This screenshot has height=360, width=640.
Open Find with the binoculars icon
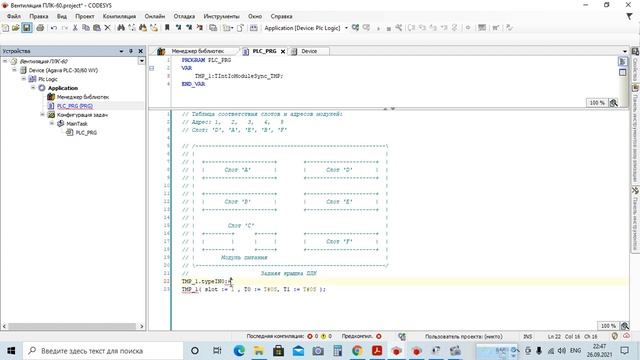pyautogui.click(x=121, y=28)
